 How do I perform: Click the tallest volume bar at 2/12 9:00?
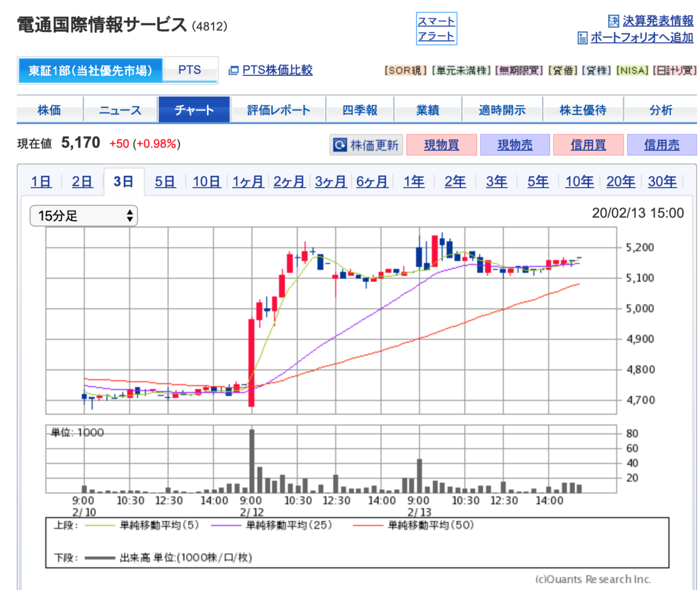coord(252,461)
